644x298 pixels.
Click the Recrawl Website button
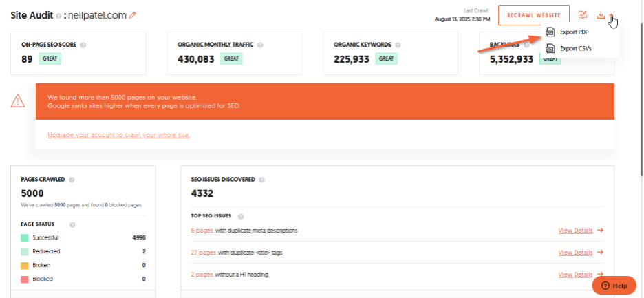tap(533, 15)
